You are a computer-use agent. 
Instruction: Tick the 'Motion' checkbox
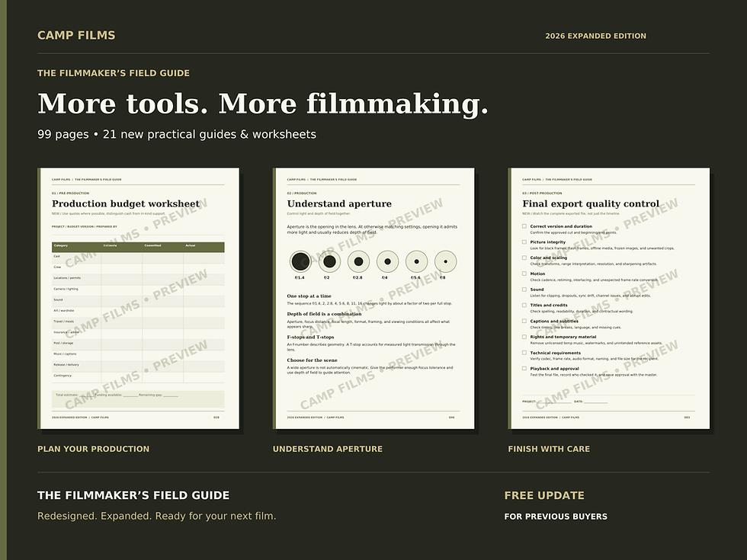click(x=524, y=274)
